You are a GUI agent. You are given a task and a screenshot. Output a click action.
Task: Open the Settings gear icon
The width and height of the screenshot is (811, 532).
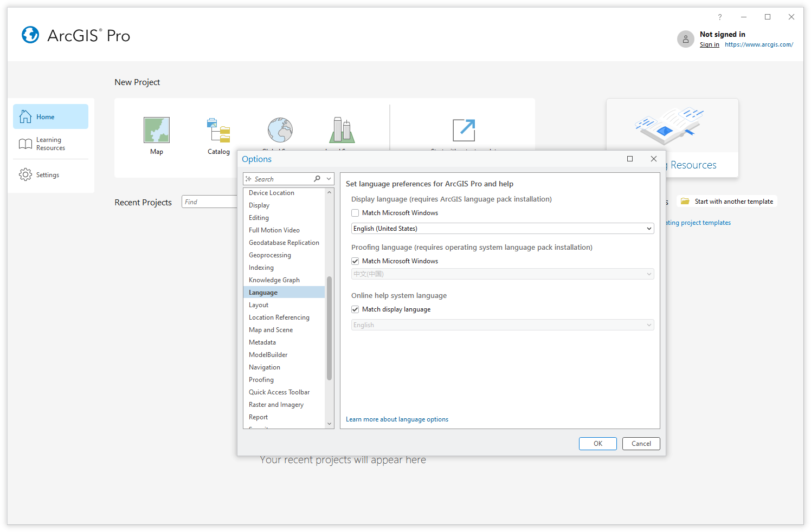25,174
